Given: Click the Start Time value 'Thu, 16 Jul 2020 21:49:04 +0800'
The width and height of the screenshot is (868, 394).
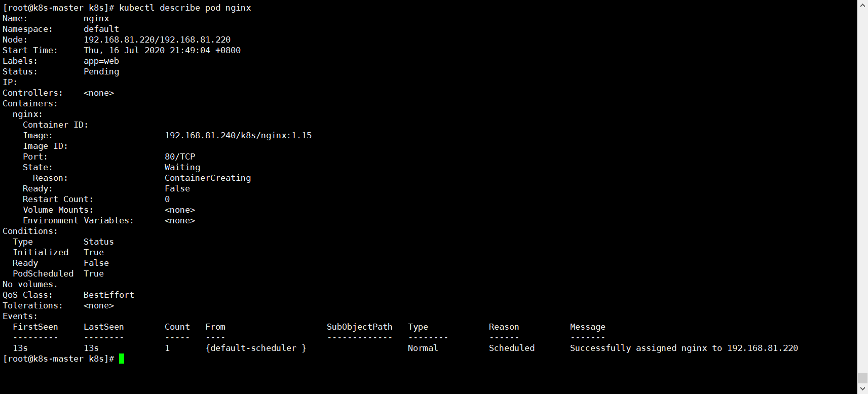Looking at the screenshot, I should click(162, 50).
